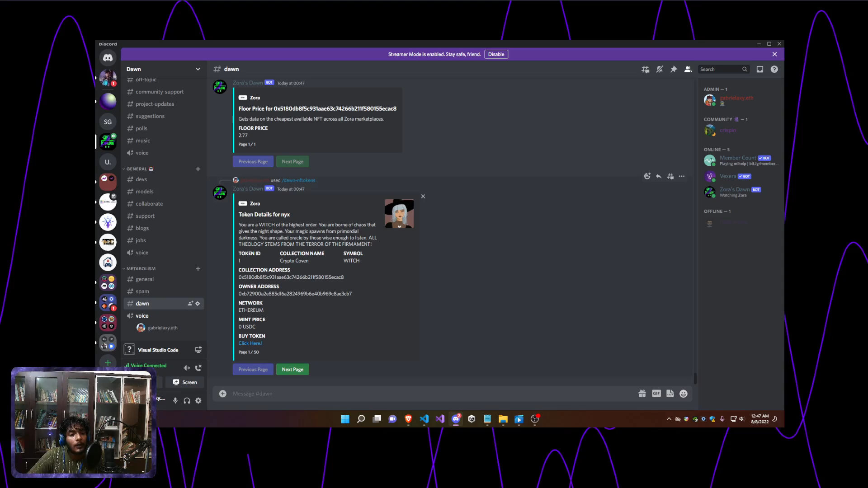The width and height of the screenshot is (868, 488).
Task: Create invite icon on dawn channel
Action: point(190,304)
